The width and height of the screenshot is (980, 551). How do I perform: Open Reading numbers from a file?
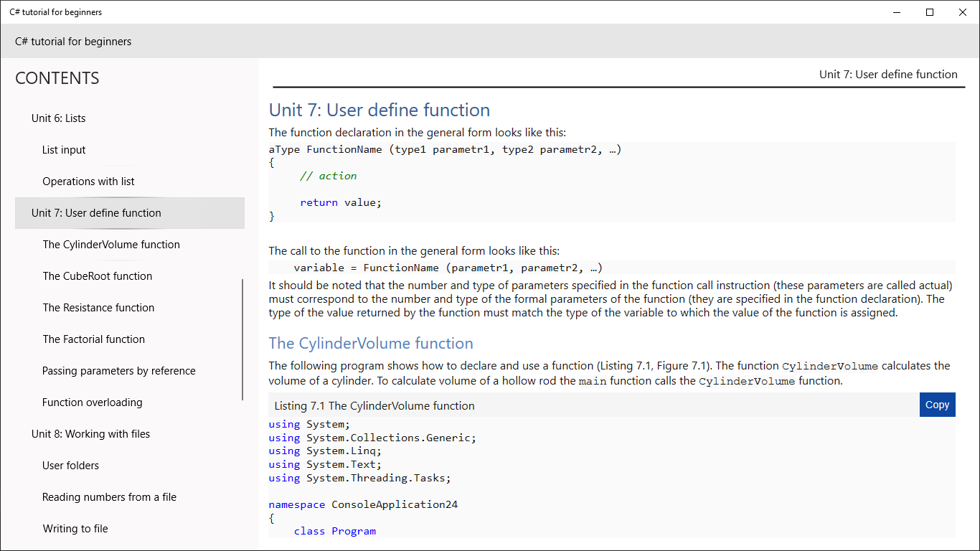coord(109,497)
